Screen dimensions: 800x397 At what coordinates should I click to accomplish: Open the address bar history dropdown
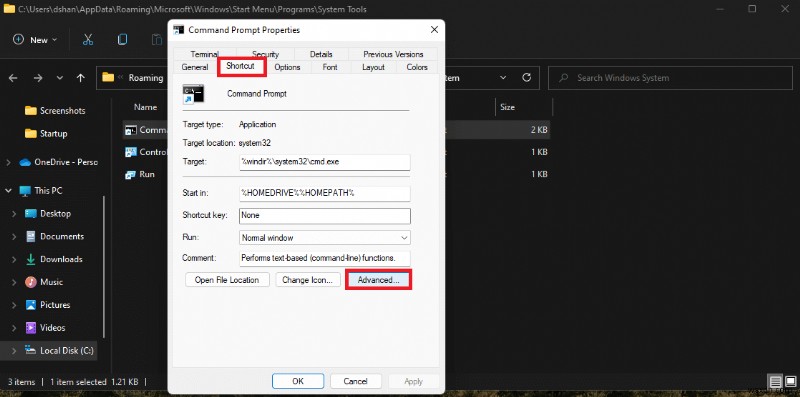click(x=503, y=78)
